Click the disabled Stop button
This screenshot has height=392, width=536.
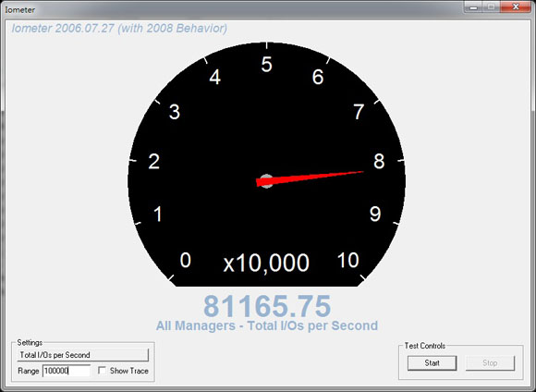coord(490,363)
